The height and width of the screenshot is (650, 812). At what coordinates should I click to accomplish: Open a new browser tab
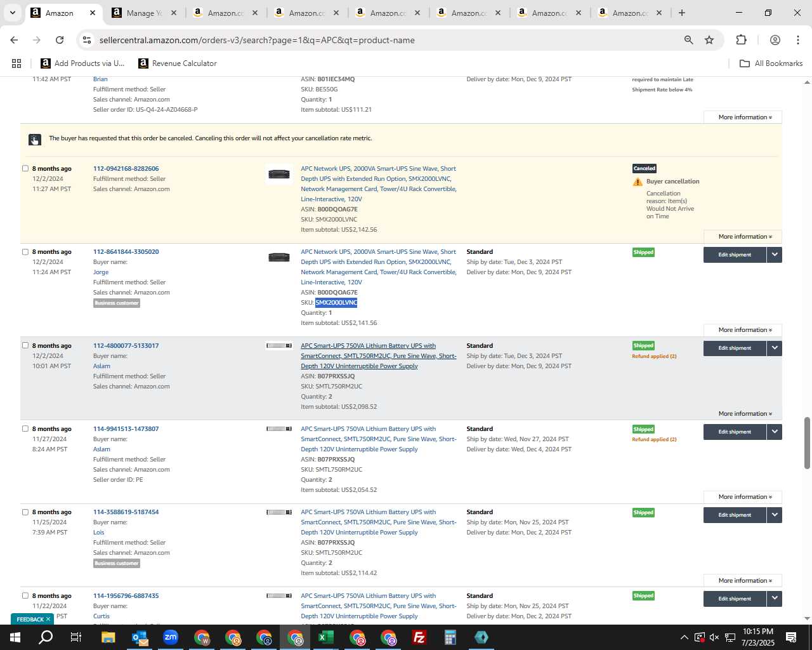681,13
